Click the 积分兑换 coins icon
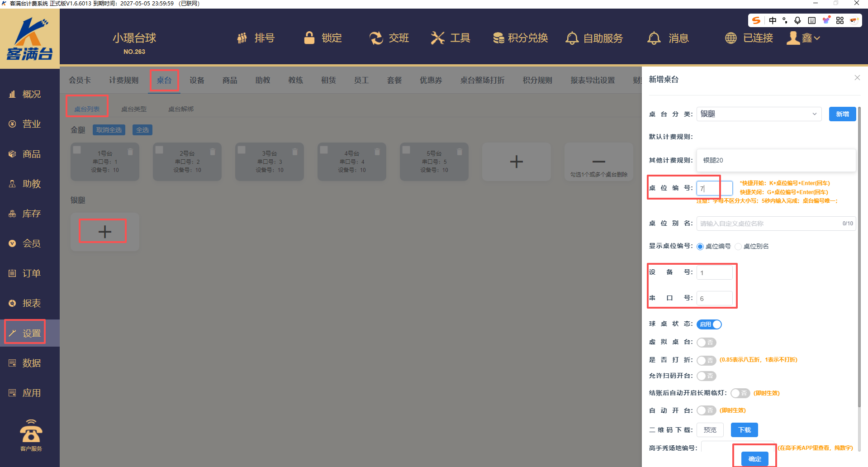Screen dimensions: 868x467 point(498,38)
